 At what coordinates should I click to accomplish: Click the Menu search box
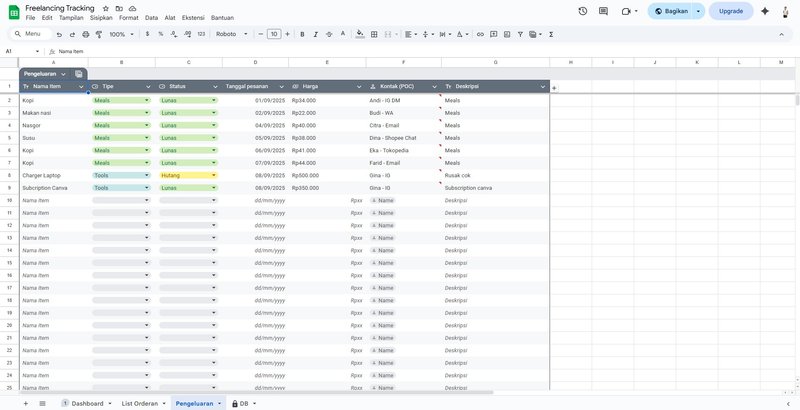(x=32, y=34)
